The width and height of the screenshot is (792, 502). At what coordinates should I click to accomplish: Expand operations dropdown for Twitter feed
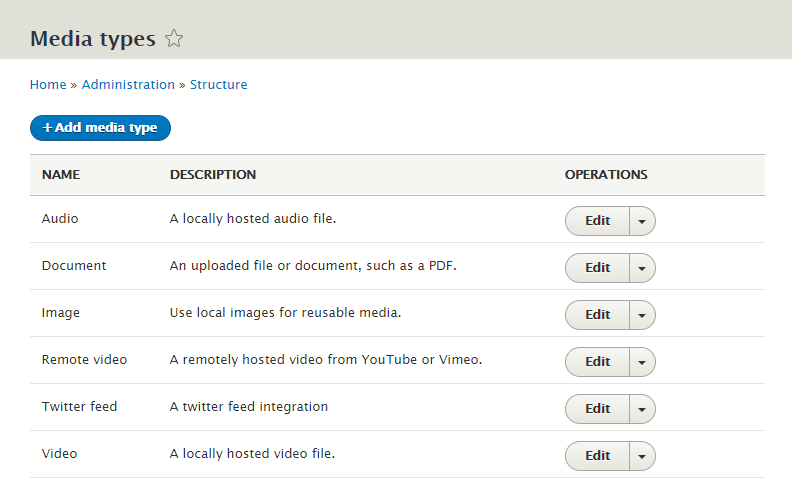click(642, 409)
